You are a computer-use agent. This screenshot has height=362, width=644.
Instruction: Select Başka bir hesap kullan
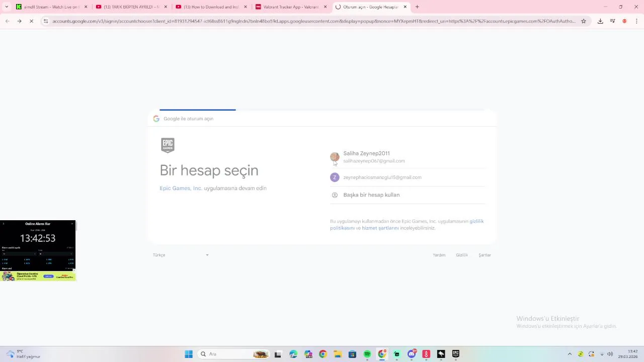tap(408, 195)
